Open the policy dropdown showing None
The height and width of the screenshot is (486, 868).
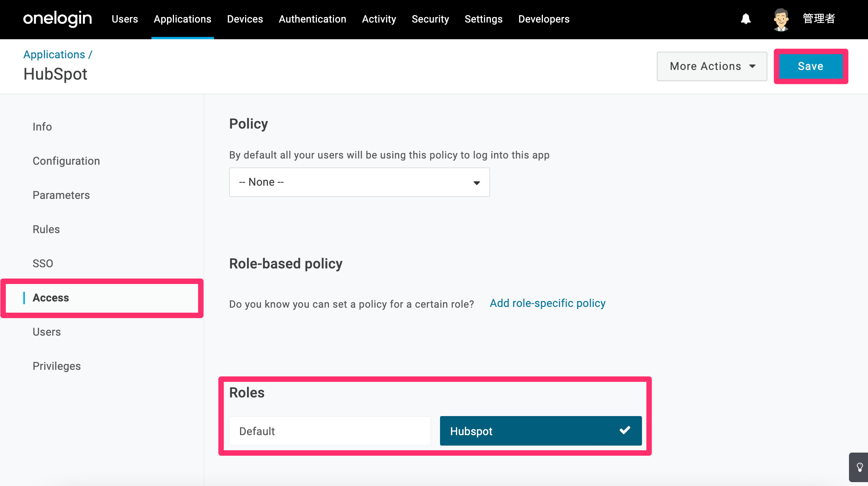point(359,182)
